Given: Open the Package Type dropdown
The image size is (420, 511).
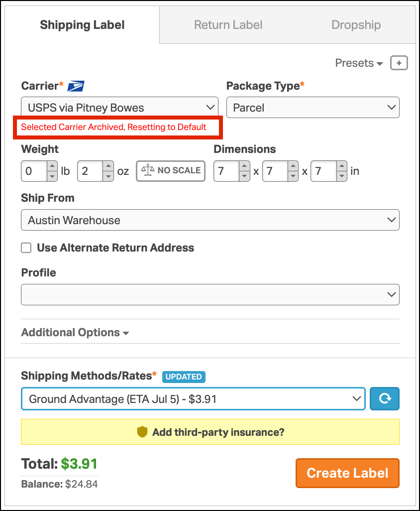Looking at the screenshot, I should click(313, 108).
